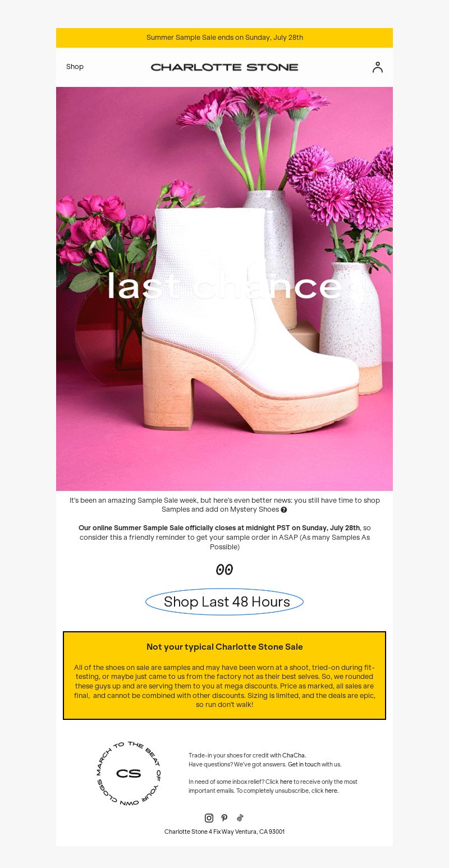The height and width of the screenshot is (868, 449).
Task: Click the yellow Not your typical Sale box
Action: click(224, 676)
